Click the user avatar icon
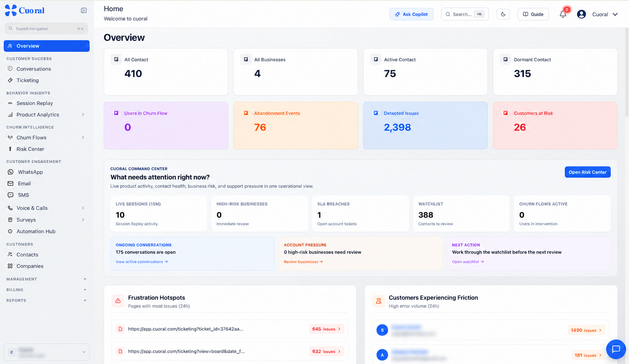Image resolution: width=629 pixels, height=364 pixels. [x=581, y=14]
